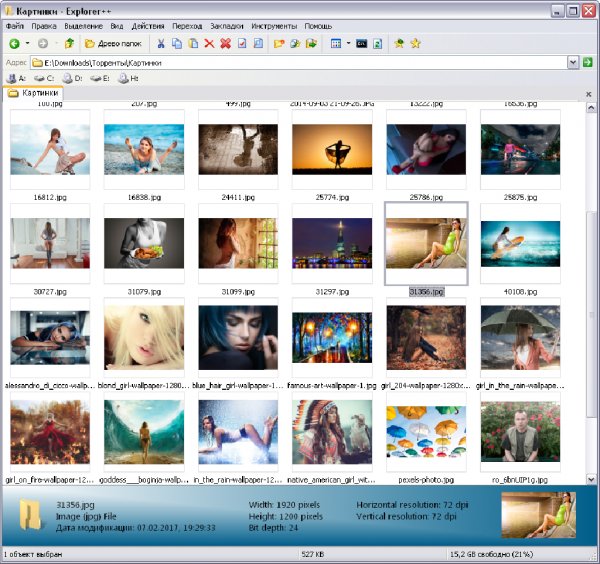Click the preview image in details pane

click(539, 515)
